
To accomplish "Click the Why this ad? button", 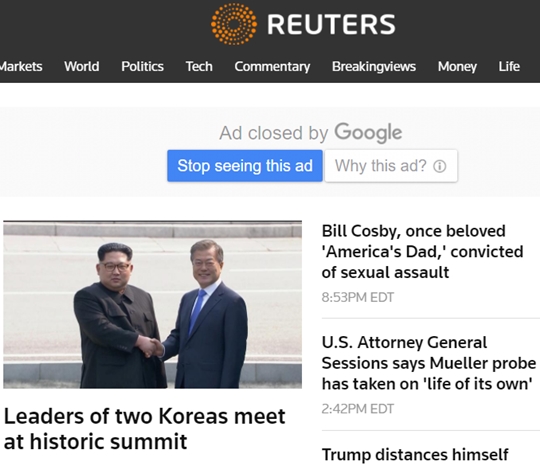I will point(391,166).
